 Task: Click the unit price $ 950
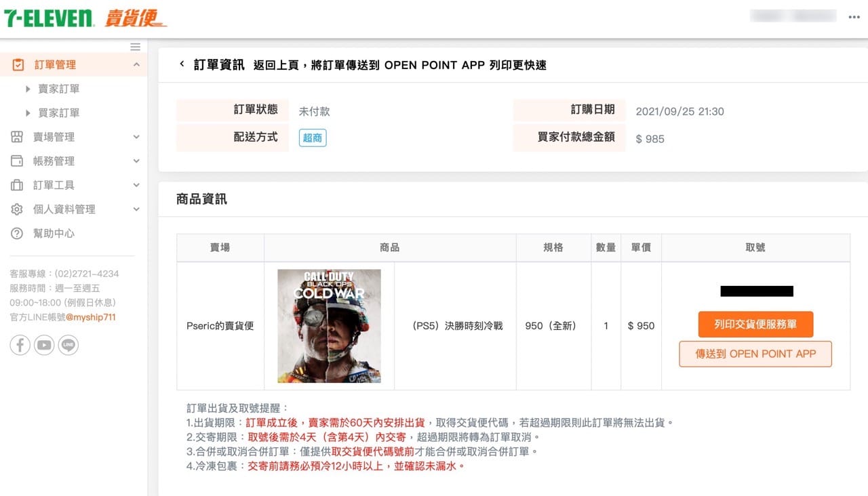642,326
